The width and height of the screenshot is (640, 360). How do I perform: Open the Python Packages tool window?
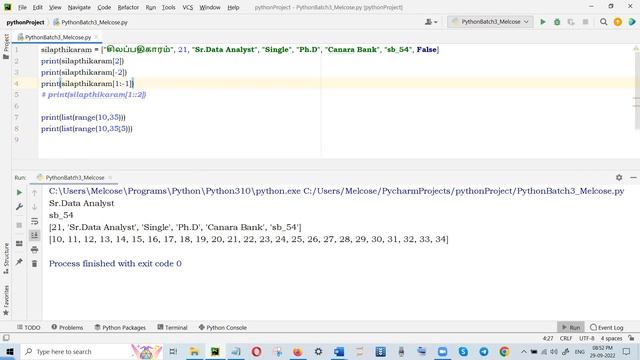point(120,327)
